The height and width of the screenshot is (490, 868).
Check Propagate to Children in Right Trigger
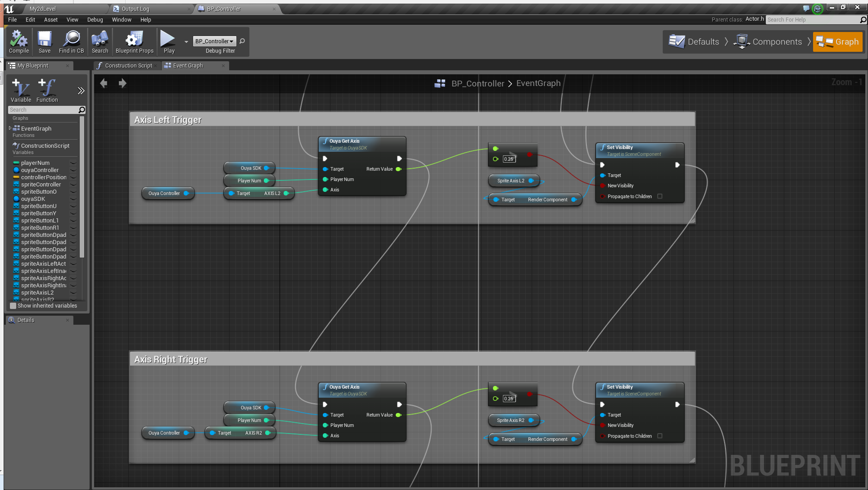[x=660, y=436]
